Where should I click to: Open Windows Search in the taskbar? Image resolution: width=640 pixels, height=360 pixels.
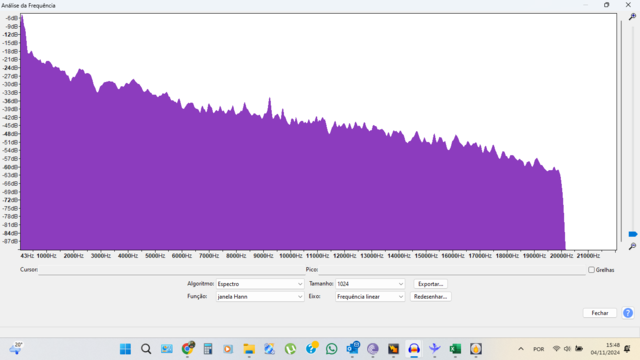coord(146,349)
